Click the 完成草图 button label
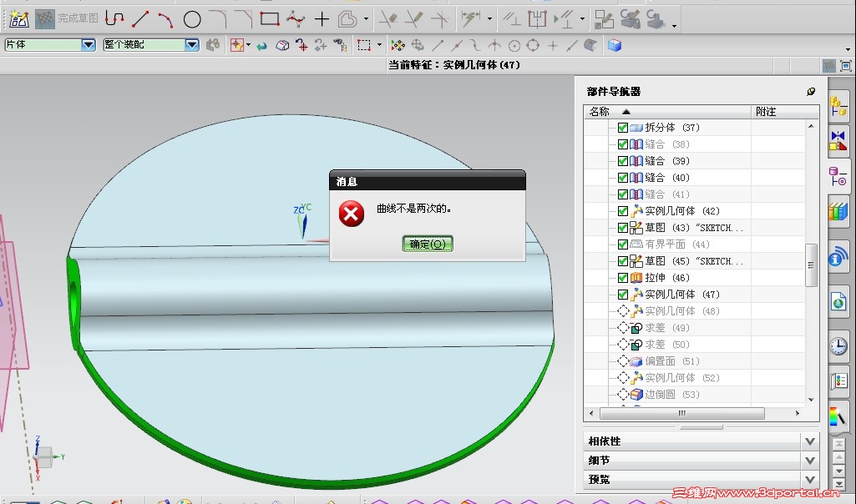The height and width of the screenshot is (504, 856). coord(78,18)
